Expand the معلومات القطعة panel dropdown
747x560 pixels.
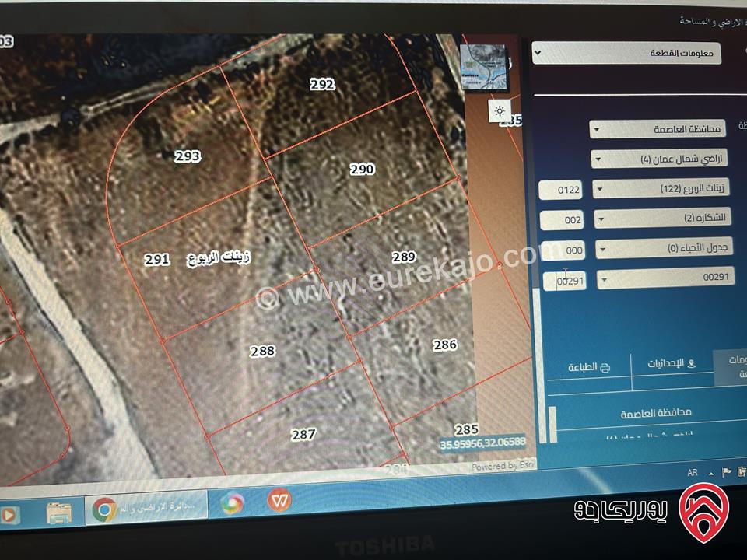pos(626,53)
